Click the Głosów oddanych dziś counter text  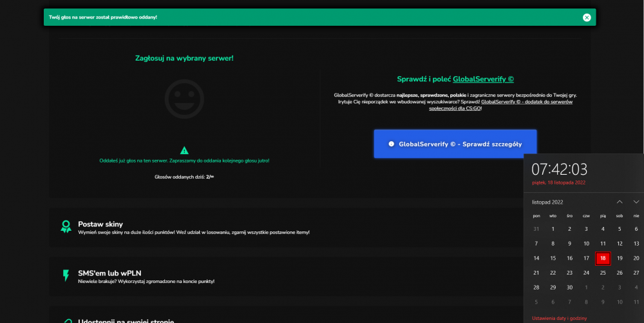(x=184, y=177)
